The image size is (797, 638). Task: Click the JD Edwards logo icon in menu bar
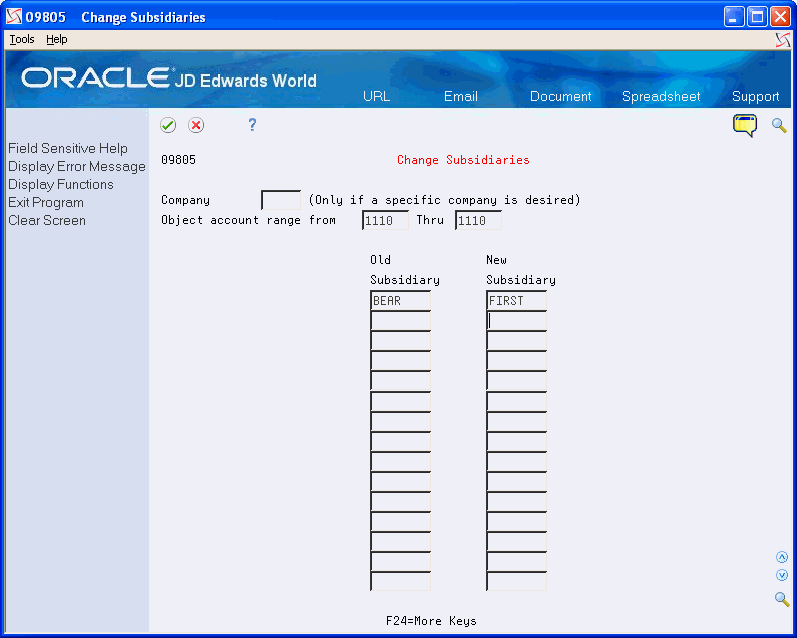point(783,40)
